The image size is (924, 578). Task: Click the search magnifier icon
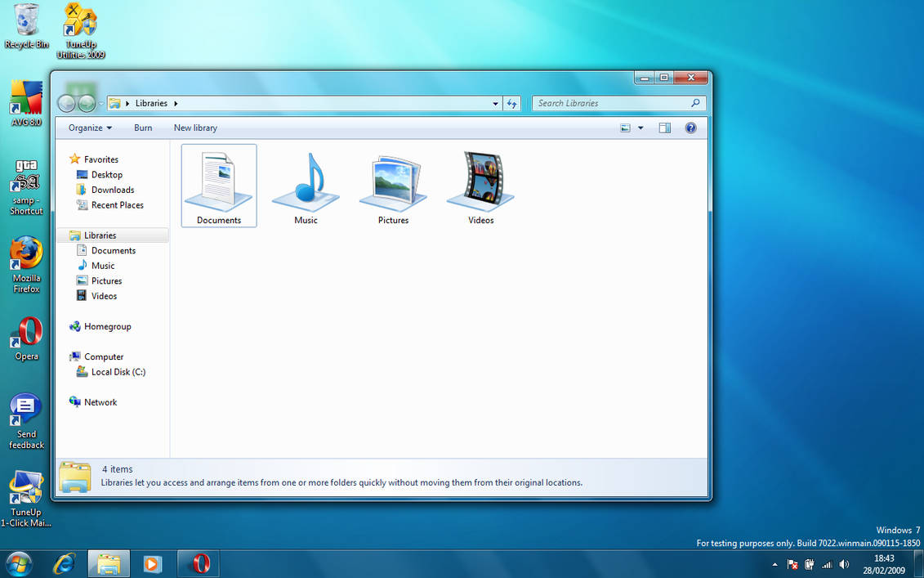(x=695, y=103)
